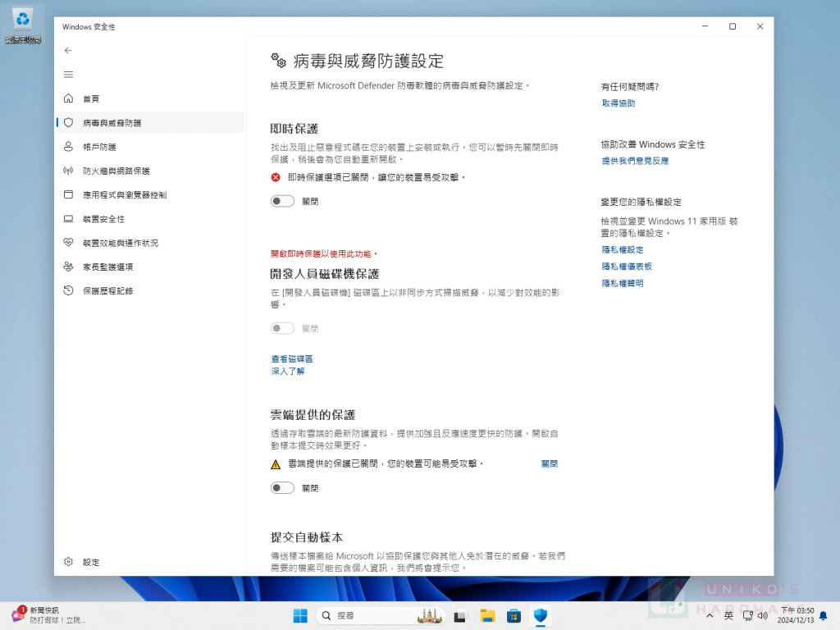This screenshot has height=630, width=840.
Task: Click the window icon for 應用程式與瀏覽器控制
Action: pyautogui.click(x=68, y=194)
